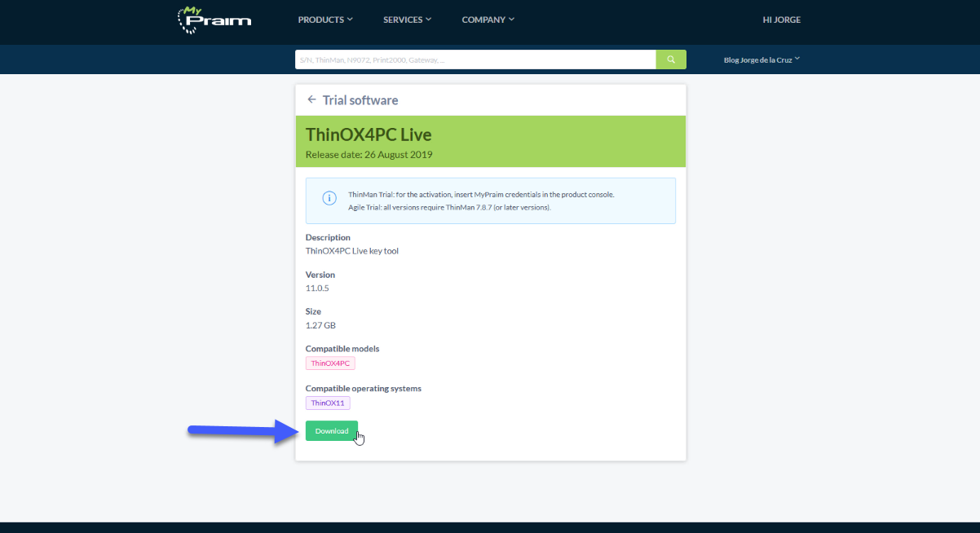The width and height of the screenshot is (980, 533).
Task: Focus the S/N, ThinMan search field
Action: (x=475, y=59)
